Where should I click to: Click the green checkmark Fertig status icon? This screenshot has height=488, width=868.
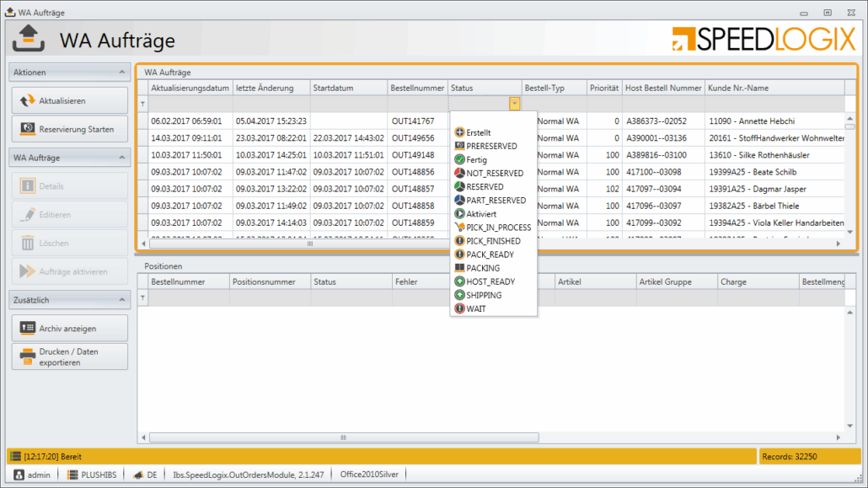point(459,159)
